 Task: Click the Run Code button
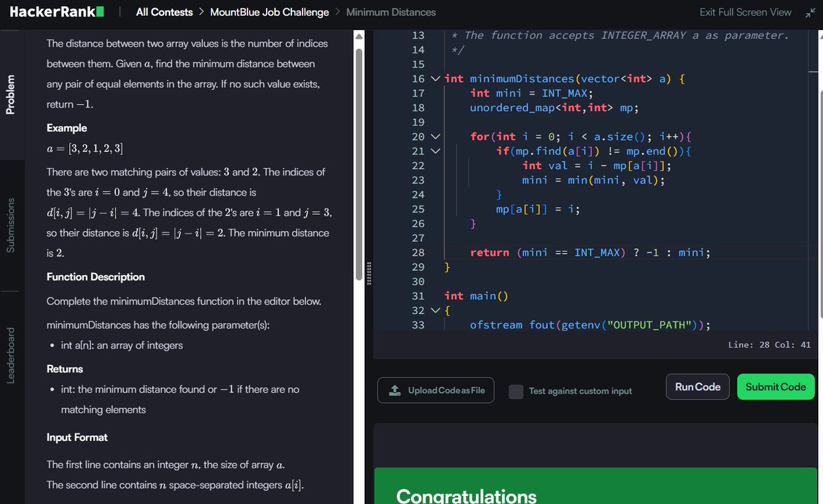click(x=697, y=387)
